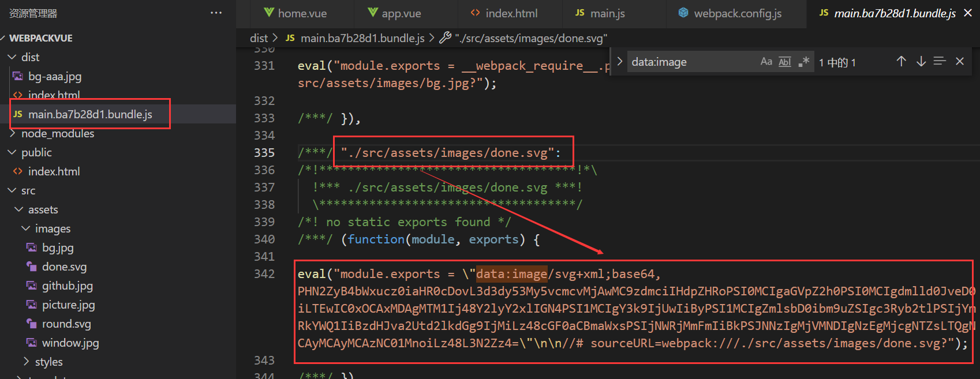Click HTML icon on index.html tab
The image size is (980, 379).
click(x=476, y=13)
